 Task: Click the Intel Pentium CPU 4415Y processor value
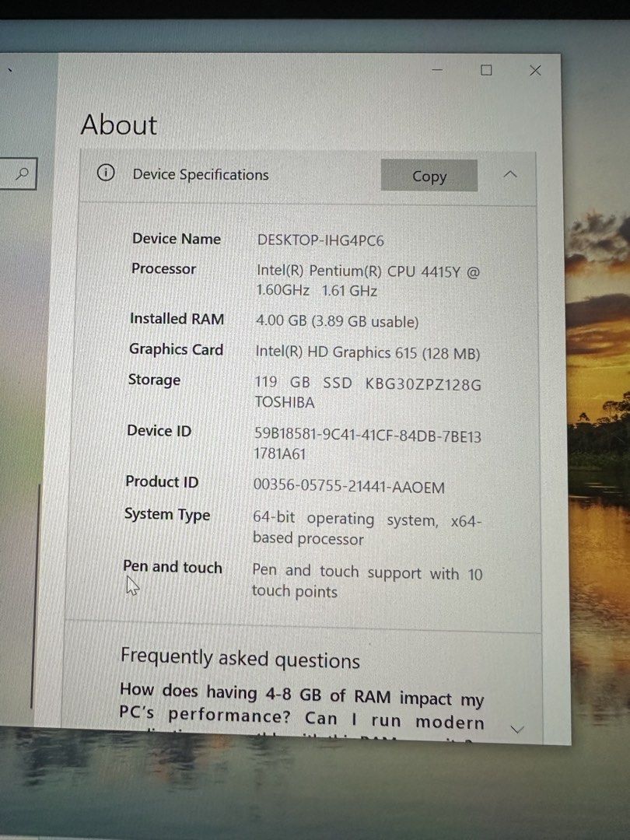[x=368, y=281]
